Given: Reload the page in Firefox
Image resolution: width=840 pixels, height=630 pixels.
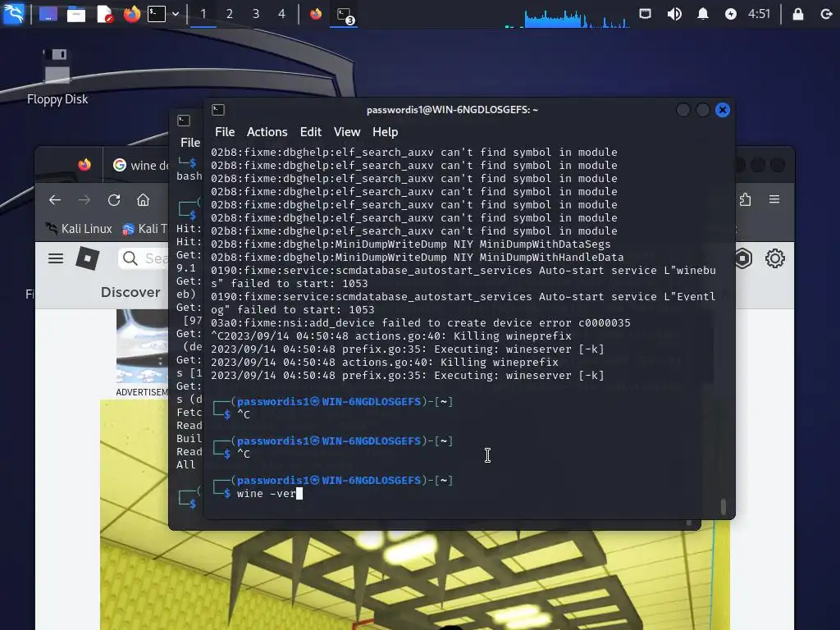Looking at the screenshot, I should (113, 200).
